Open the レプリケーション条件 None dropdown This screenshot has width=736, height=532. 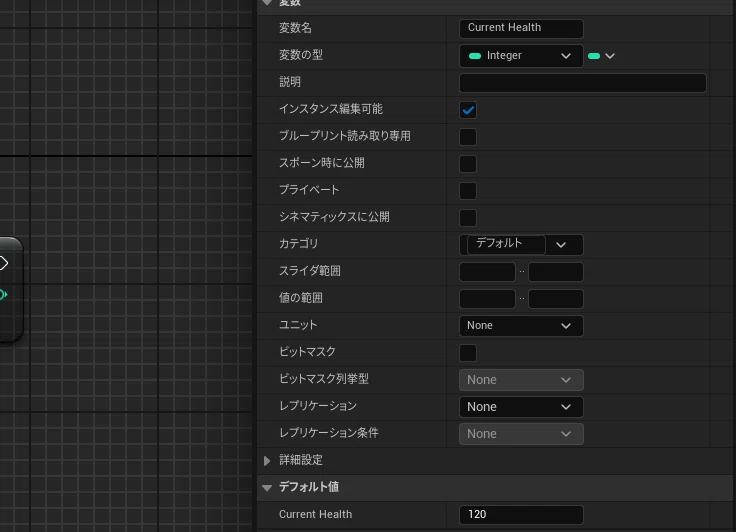click(521, 434)
